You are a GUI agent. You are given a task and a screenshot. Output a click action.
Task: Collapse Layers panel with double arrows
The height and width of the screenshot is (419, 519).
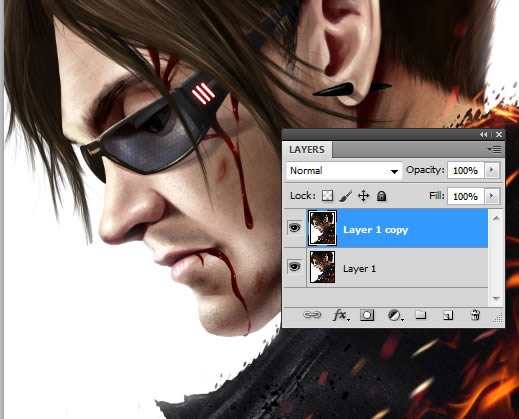[x=484, y=134]
